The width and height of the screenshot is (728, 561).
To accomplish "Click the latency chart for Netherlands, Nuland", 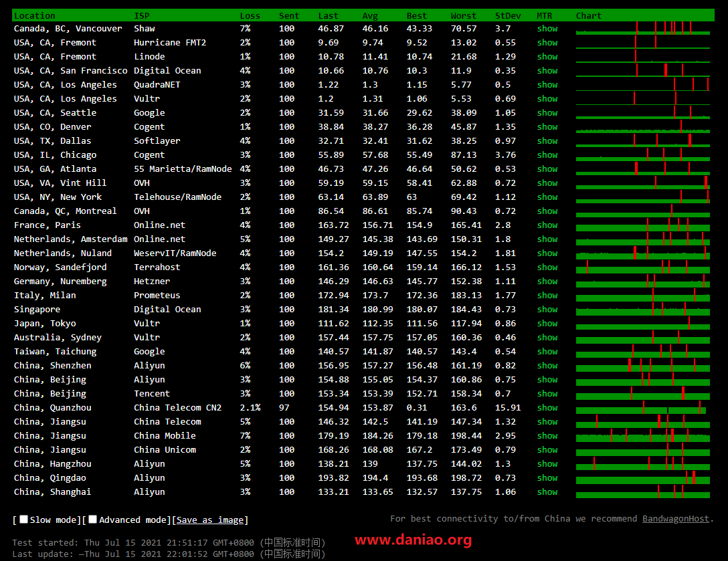I will click(x=643, y=253).
